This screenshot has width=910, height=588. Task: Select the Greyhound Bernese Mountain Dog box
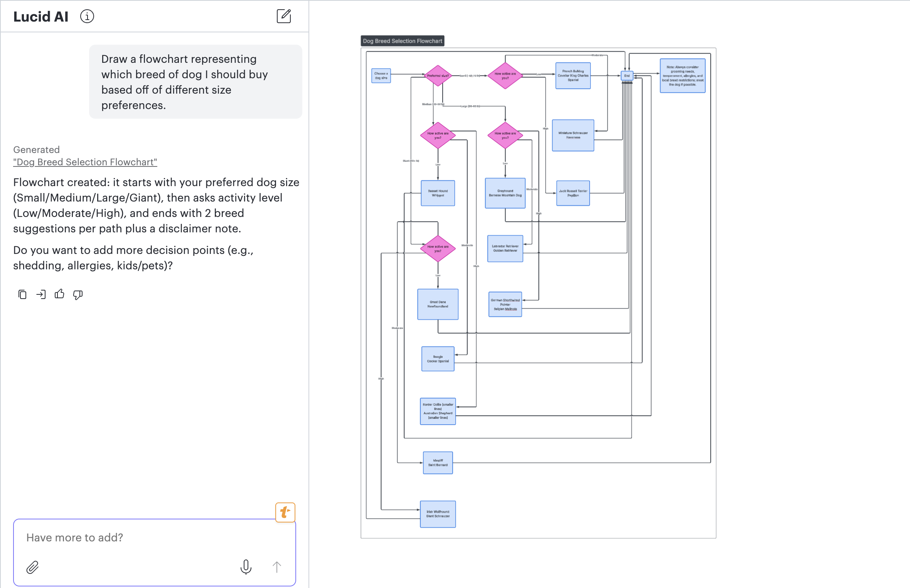tap(505, 193)
